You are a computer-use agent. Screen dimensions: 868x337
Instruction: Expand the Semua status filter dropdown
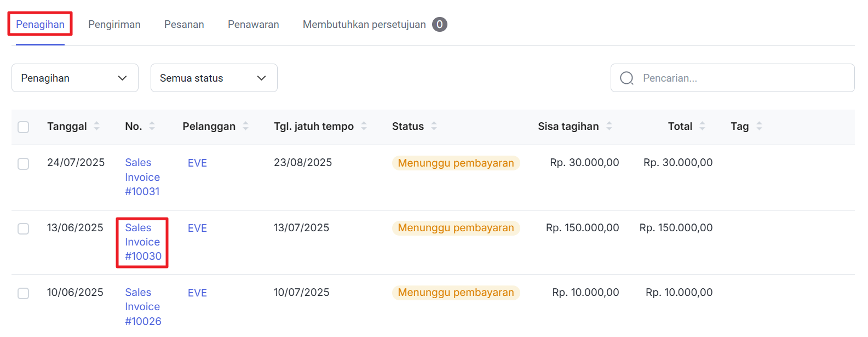pyautogui.click(x=214, y=78)
